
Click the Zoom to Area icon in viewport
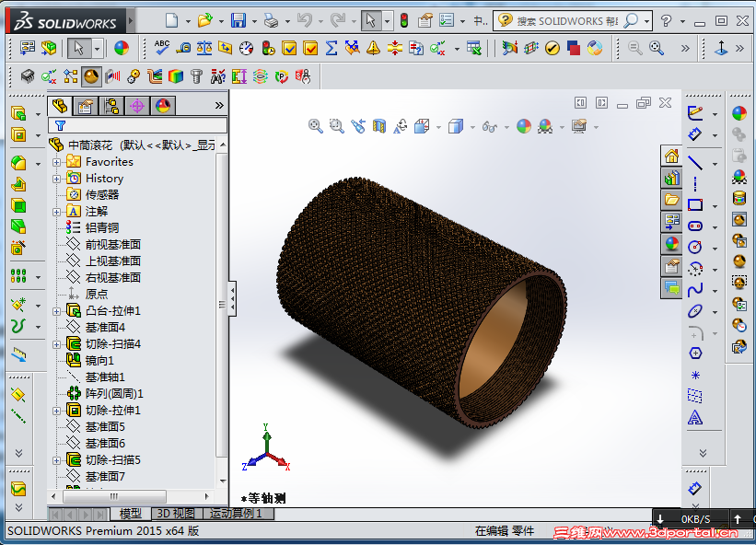(x=336, y=126)
